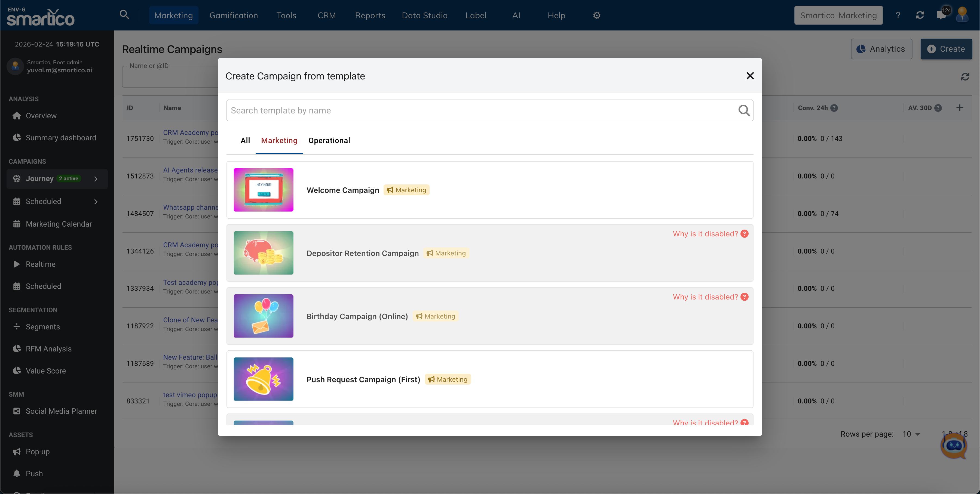Screen dimensions: 980x494
Task: Switch to the All templates tab
Action: (245, 140)
